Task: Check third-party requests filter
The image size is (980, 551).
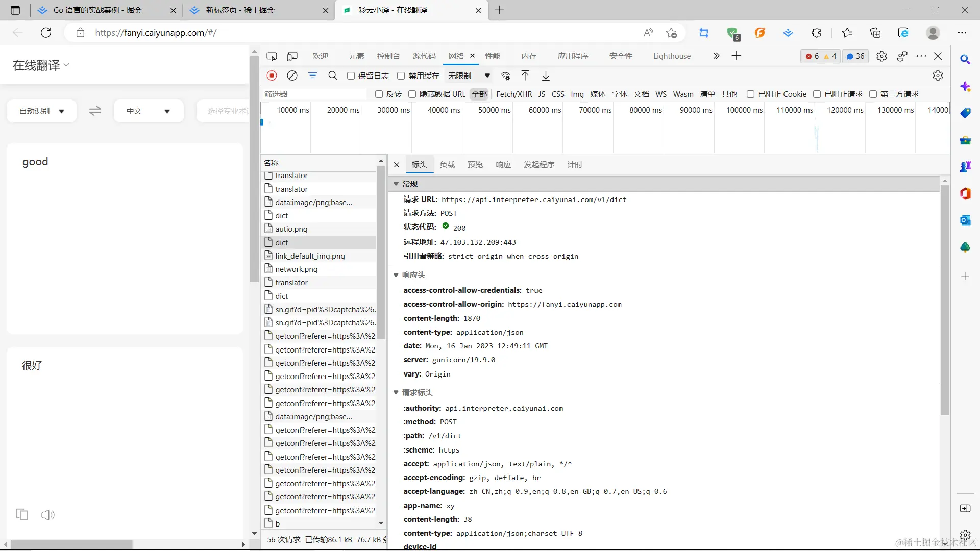Action: 873,94
